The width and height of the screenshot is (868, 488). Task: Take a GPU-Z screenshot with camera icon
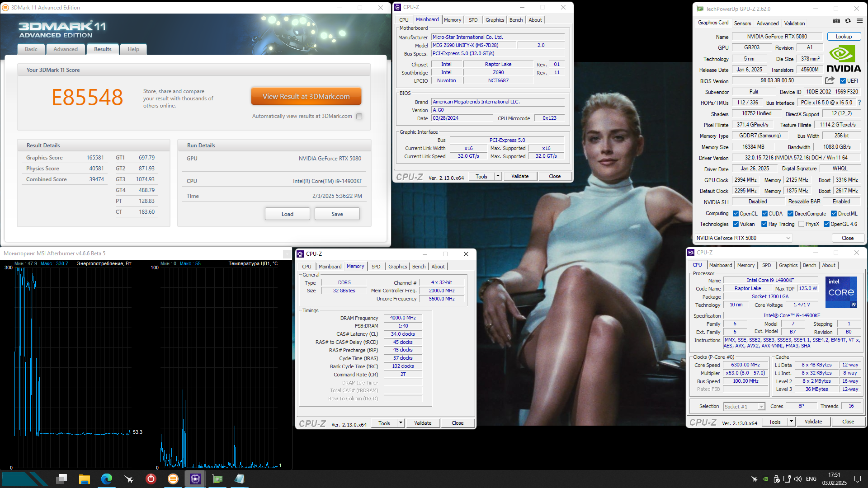click(836, 21)
